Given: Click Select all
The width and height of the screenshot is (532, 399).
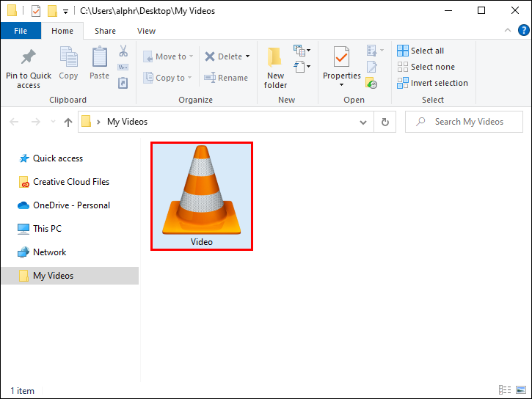Looking at the screenshot, I should point(420,51).
